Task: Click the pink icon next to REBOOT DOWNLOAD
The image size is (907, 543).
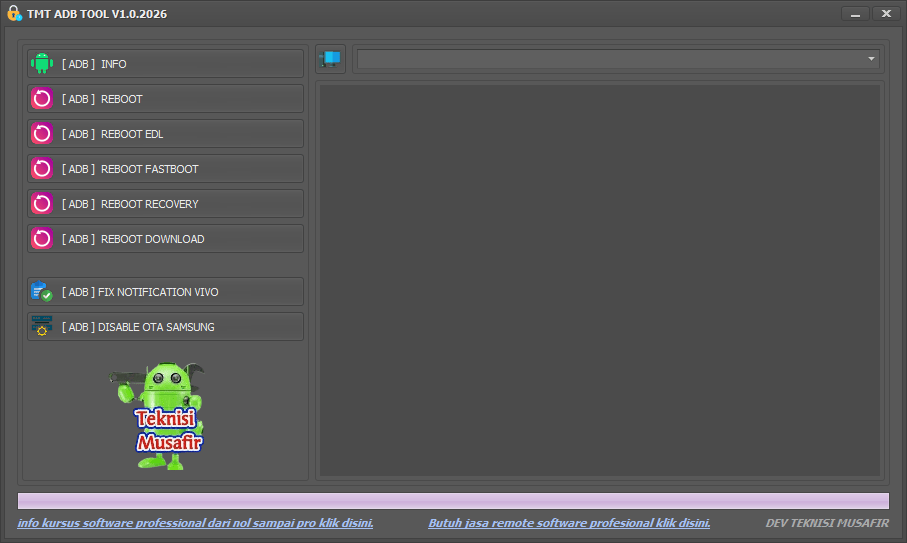Action: click(x=41, y=239)
